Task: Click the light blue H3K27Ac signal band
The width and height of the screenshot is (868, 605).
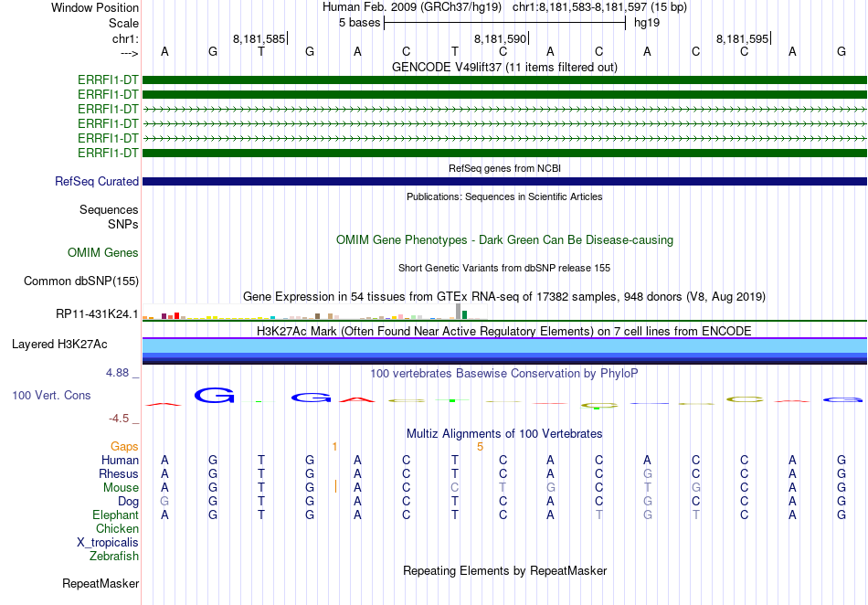Action: coord(504,346)
